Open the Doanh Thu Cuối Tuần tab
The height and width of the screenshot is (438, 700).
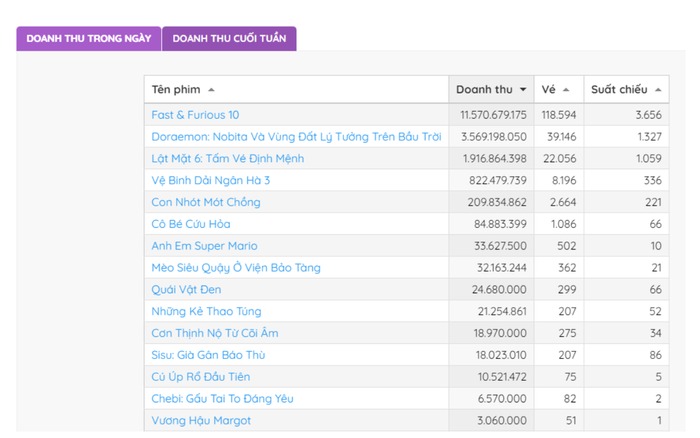pos(229,39)
